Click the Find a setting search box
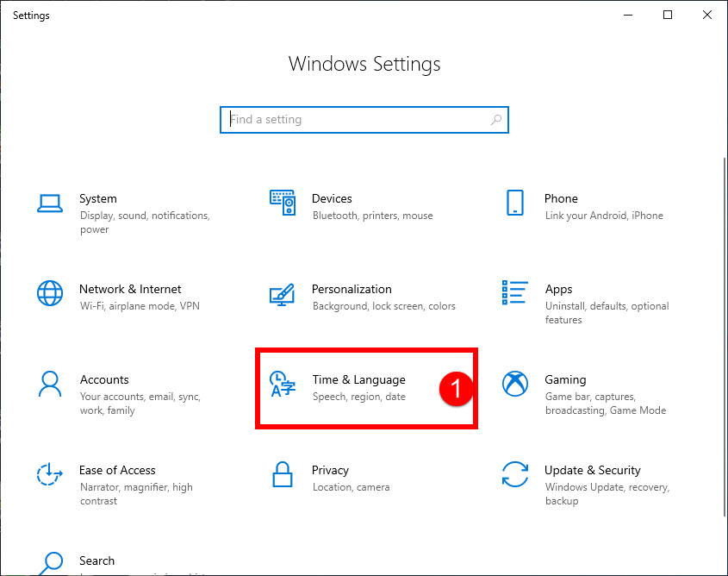Screen dimensions: 728x576 [364, 120]
